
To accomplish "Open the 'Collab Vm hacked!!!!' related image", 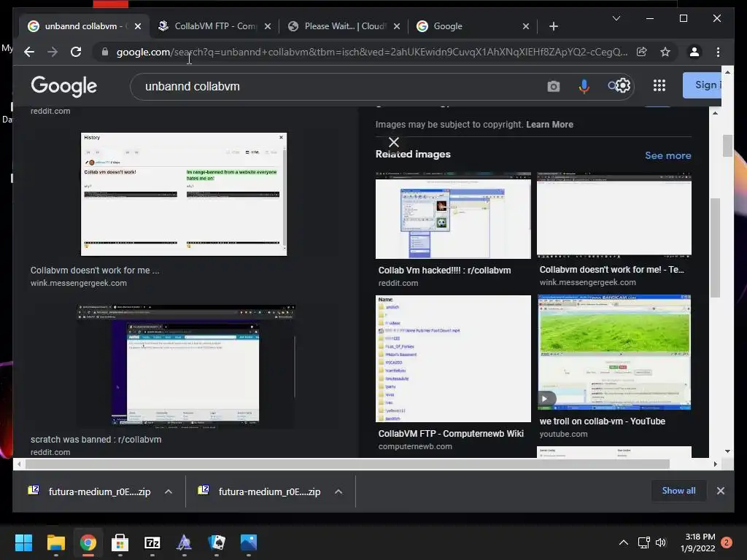I will coord(453,215).
